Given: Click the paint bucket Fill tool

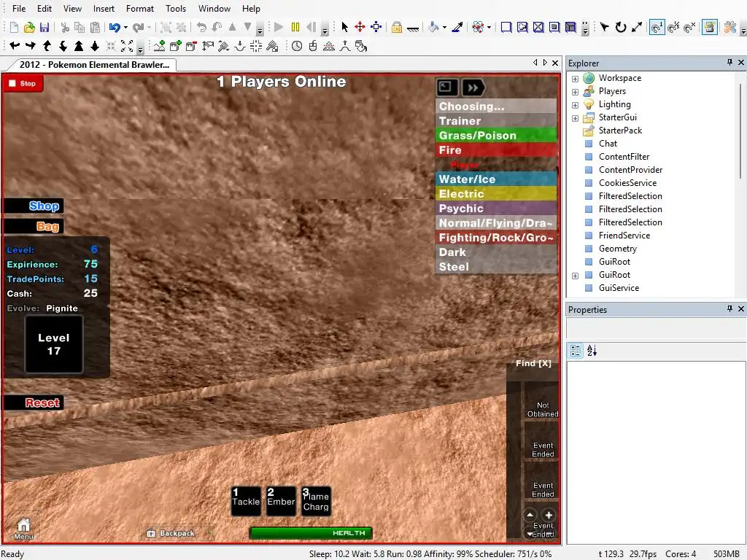Looking at the screenshot, I should [433, 27].
